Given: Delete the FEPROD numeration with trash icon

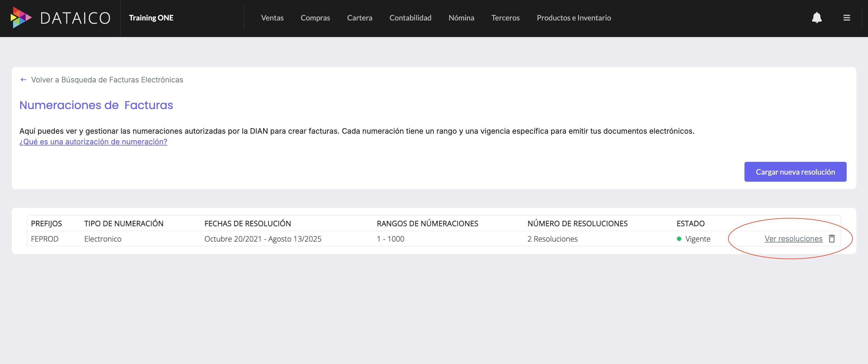Looking at the screenshot, I should coord(832,239).
